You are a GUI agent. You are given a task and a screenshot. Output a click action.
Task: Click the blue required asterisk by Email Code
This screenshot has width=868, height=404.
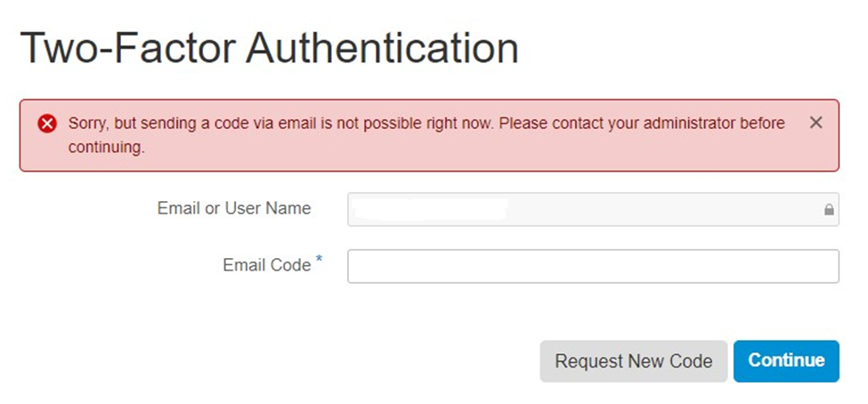319,258
